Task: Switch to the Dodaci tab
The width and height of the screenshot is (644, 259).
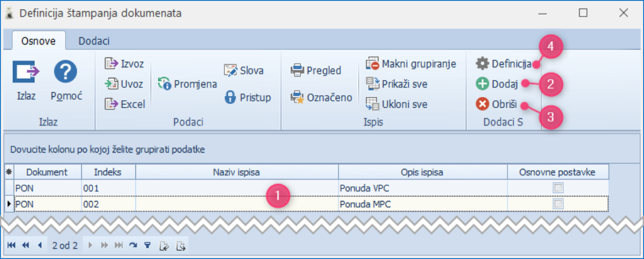Action: click(94, 41)
